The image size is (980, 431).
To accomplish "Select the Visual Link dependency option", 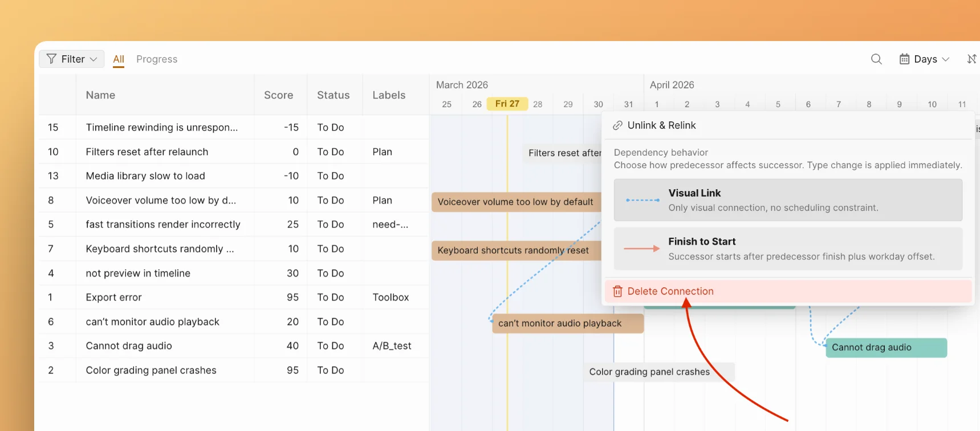I will click(x=787, y=200).
